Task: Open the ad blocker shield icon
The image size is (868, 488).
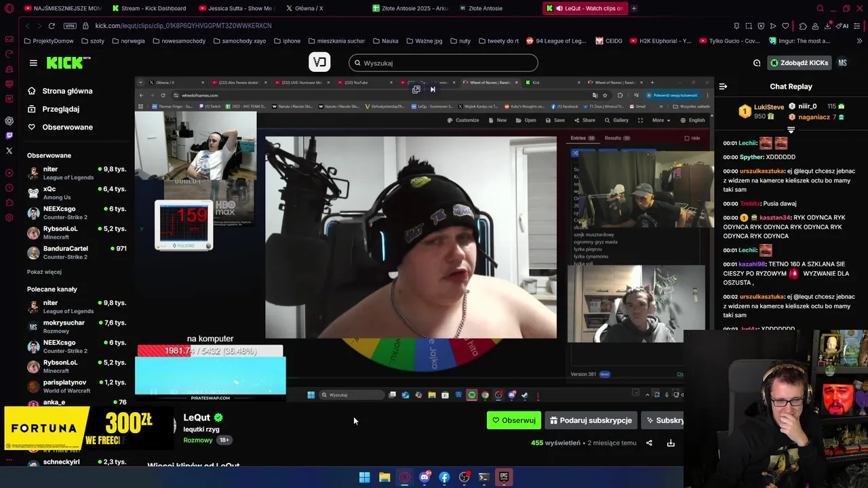Action: [761, 26]
